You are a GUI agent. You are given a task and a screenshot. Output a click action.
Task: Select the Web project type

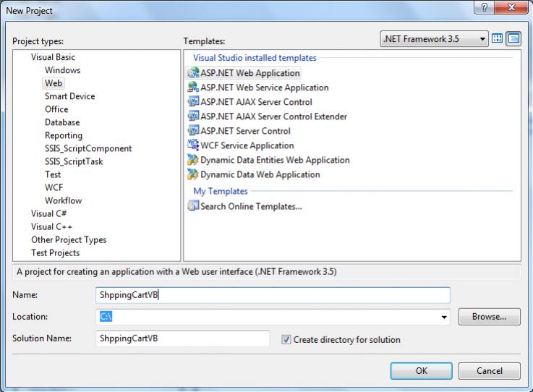[54, 83]
